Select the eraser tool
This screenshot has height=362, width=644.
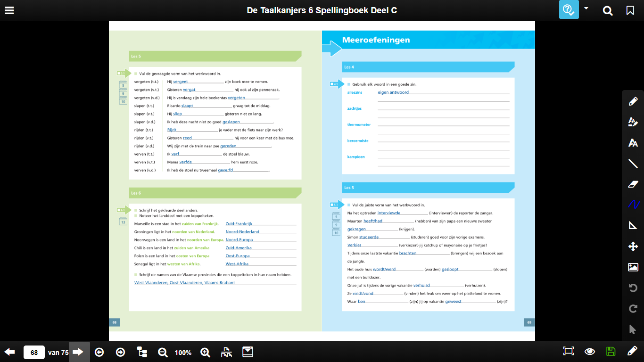click(633, 184)
